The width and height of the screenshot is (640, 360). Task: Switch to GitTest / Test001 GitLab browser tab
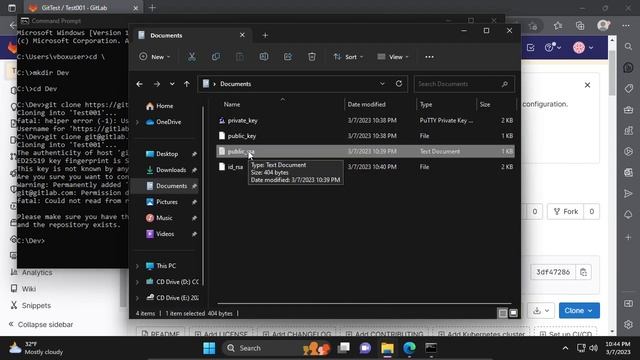click(82, 8)
